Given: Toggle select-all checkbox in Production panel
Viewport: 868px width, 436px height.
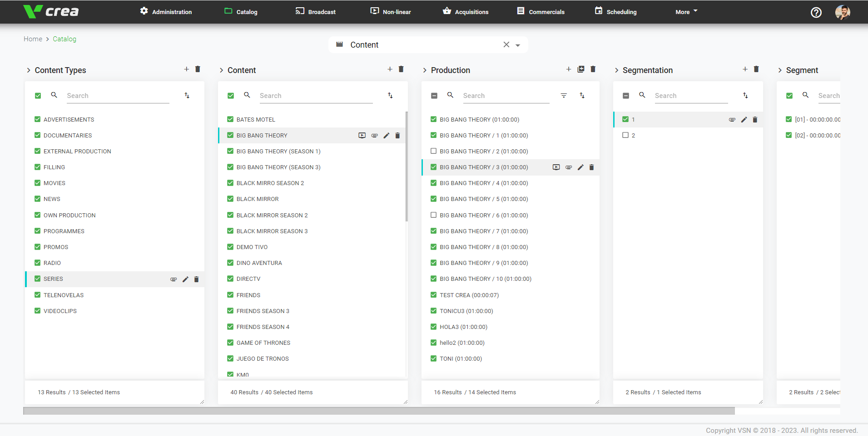Looking at the screenshot, I should point(434,96).
